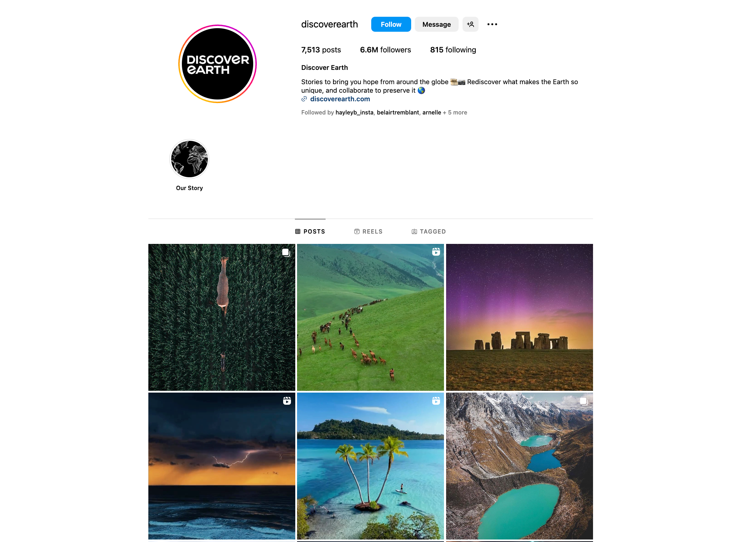This screenshot has height=542, width=756.
Task: Click the green hillside horses thumbnail
Action: pos(370,317)
